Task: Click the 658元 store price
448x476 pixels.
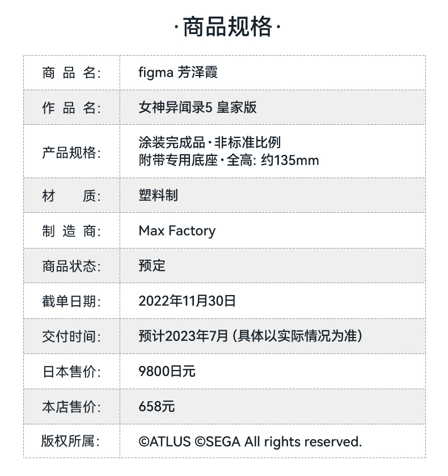Action: pos(157,407)
